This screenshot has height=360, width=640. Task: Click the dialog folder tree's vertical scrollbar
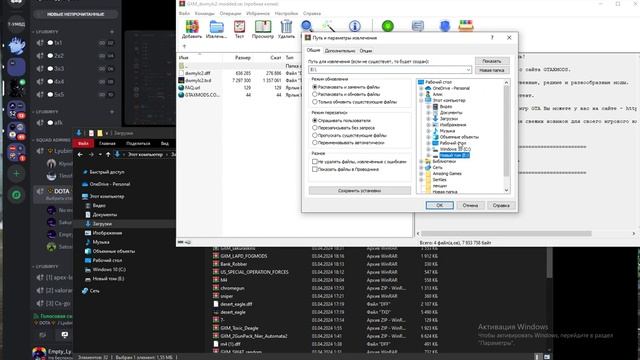click(507, 131)
